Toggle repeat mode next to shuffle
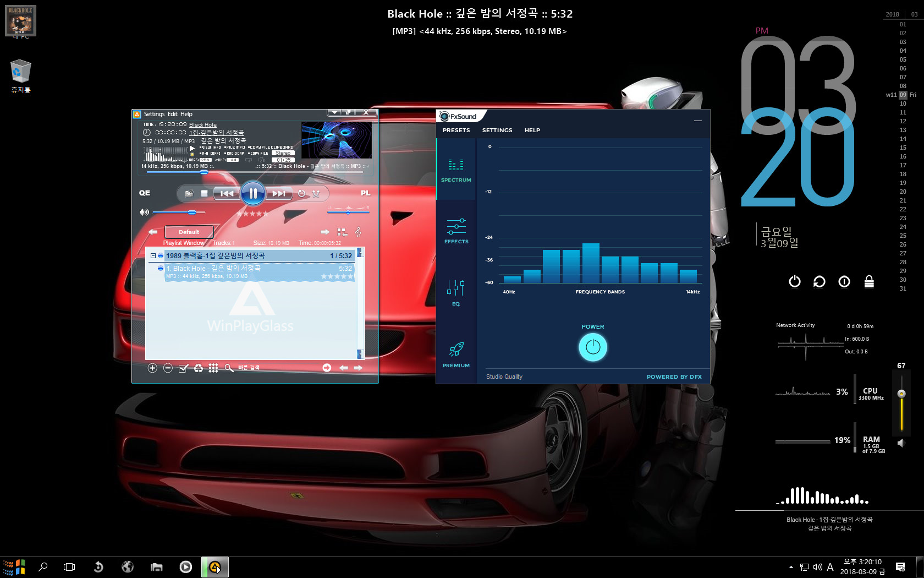This screenshot has width=924, height=578. (x=301, y=193)
